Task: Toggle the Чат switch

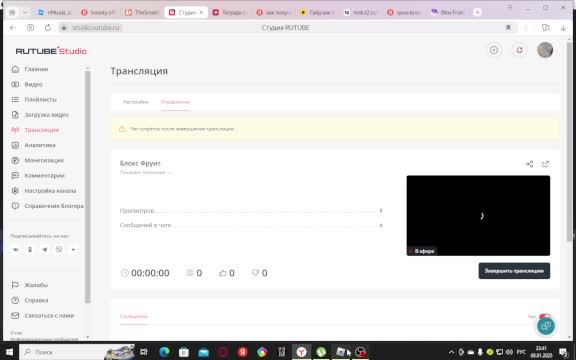Action: (x=544, y=316)
